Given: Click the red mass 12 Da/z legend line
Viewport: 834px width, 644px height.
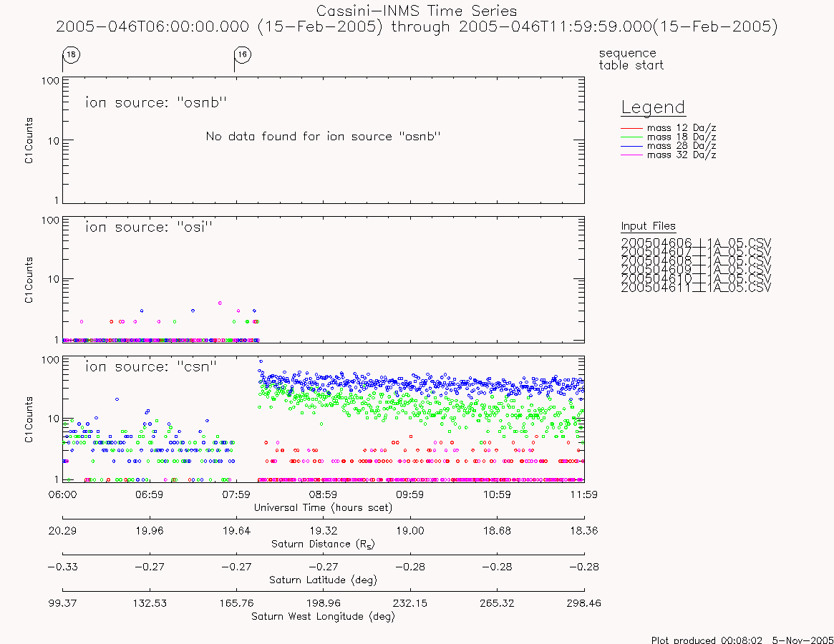Looking at the screenshot, I should click(x=632, y=128).
